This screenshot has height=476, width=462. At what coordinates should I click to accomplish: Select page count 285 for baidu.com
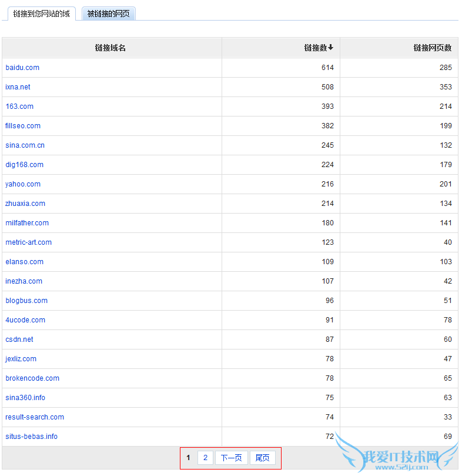tap(446, 68)
